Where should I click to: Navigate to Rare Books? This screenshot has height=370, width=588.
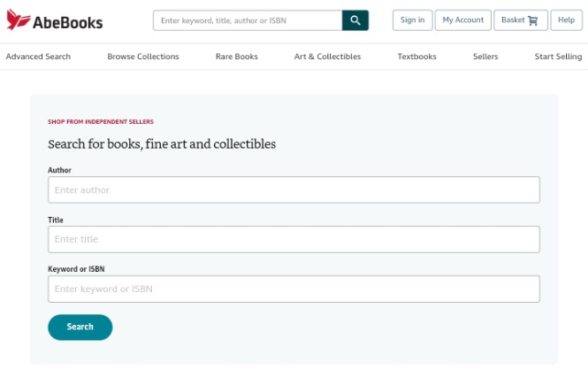(237, 57)
